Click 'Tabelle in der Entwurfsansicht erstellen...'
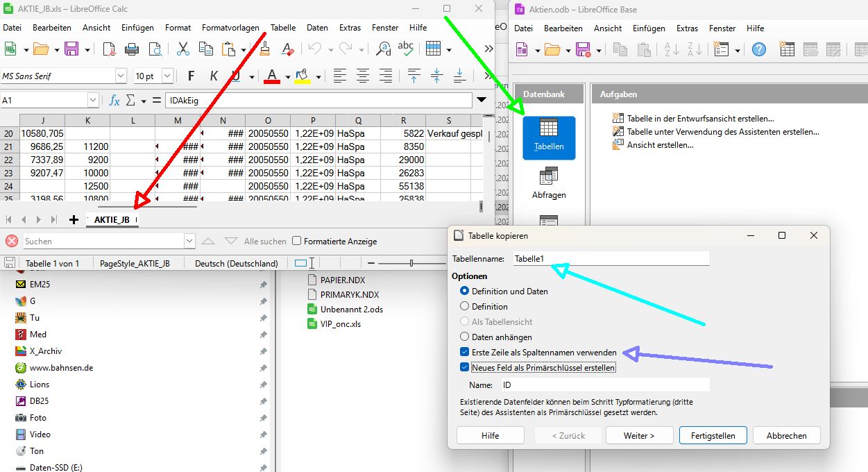868x472 pixels. tap(700, 119)
